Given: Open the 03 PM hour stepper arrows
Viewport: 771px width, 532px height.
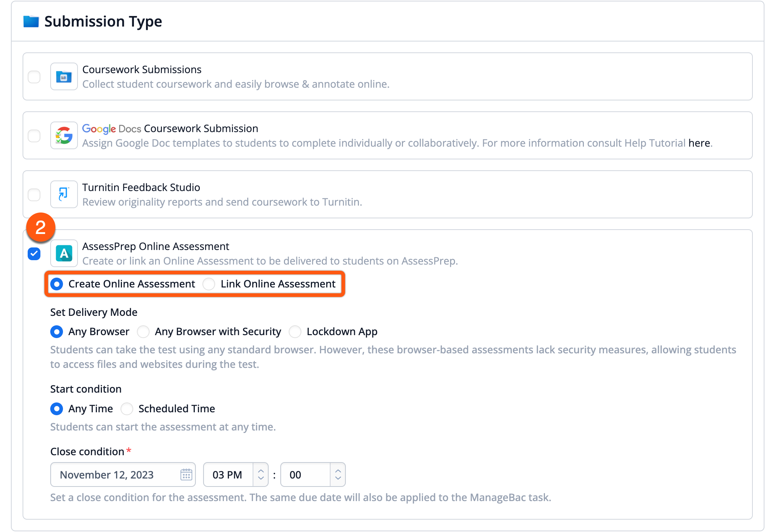Looking at the screenshot, I should tap(261, 475).
